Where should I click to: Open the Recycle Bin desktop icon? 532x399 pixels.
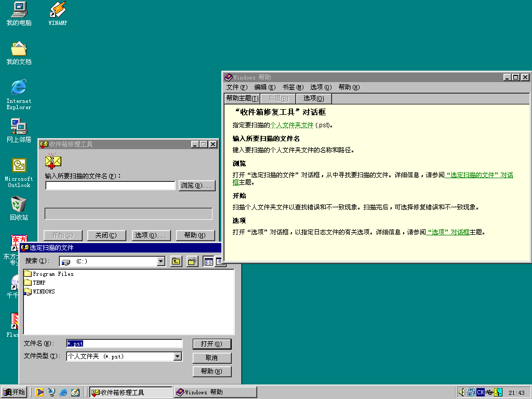(19, 208)
